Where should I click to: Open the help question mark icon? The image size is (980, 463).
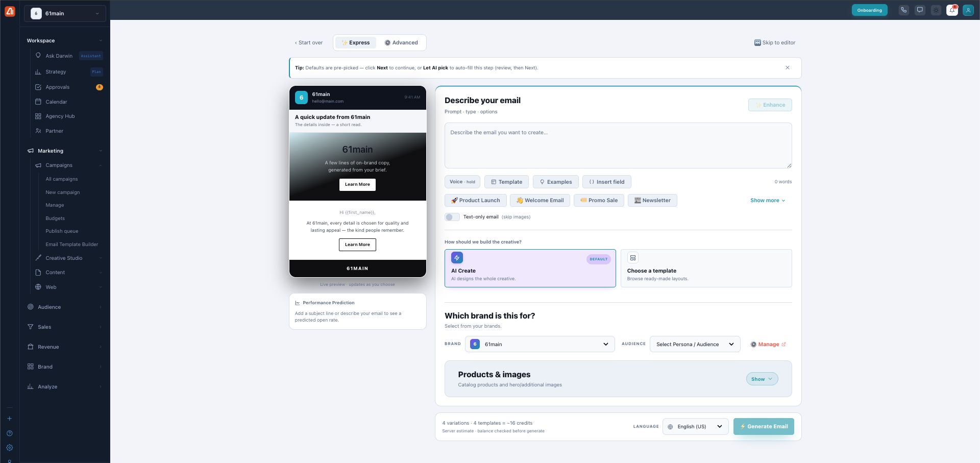click(9, 433)
